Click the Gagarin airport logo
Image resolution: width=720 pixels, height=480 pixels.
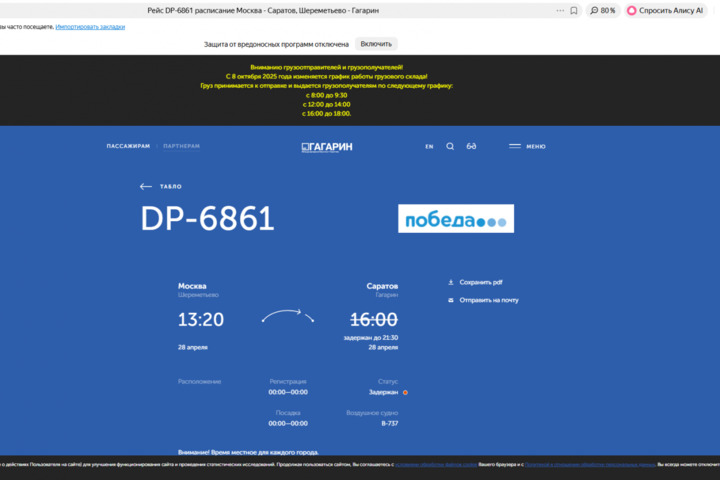(327, 147)
